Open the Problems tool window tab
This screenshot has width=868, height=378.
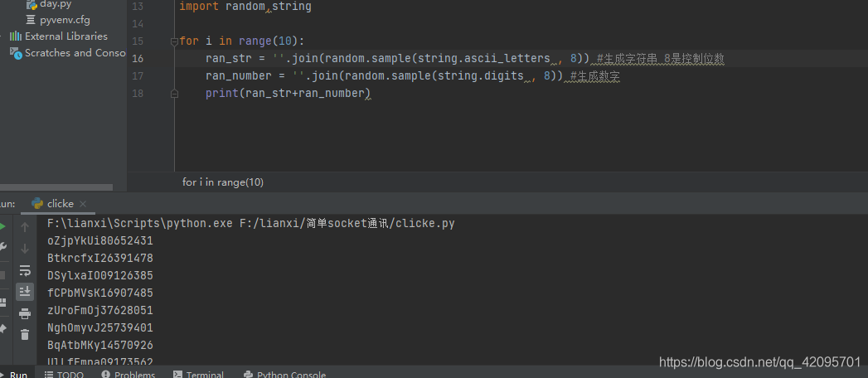129,375
